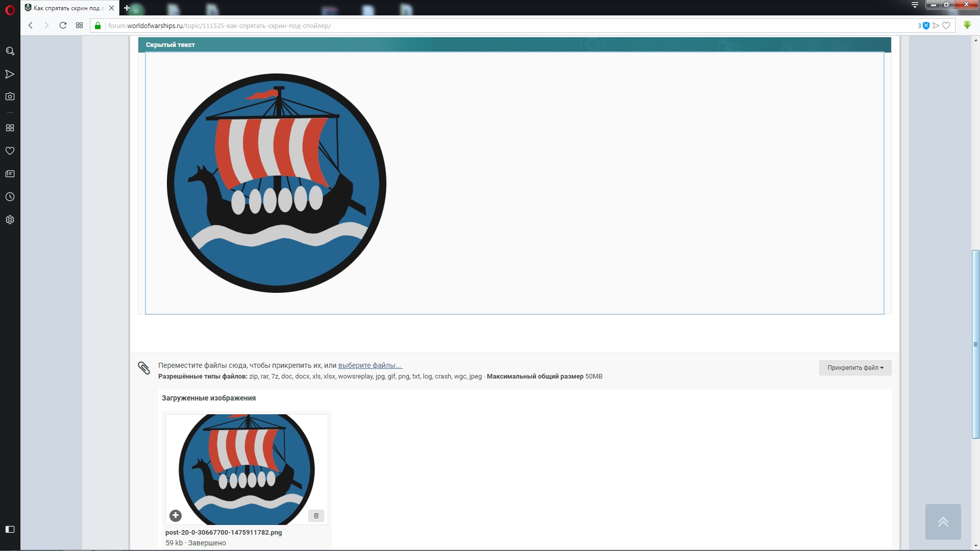
Task: Delete uploaded image with trash icon
Action: (316, 516)
